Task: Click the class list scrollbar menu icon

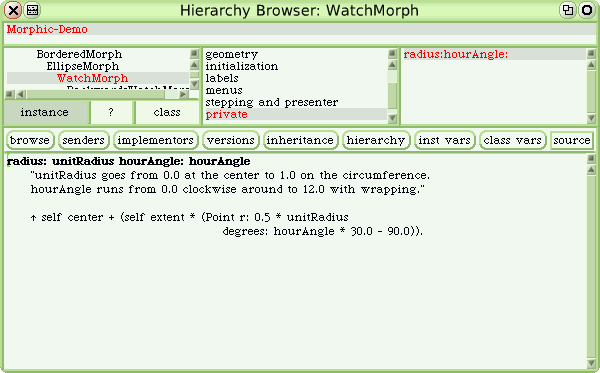Action: 194,54
